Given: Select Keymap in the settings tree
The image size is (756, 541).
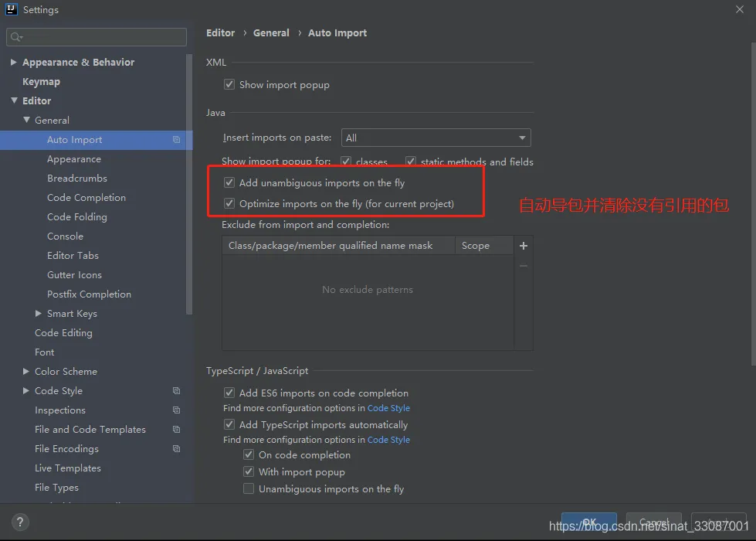Looking at the screenshot, I should click(41, 82).
